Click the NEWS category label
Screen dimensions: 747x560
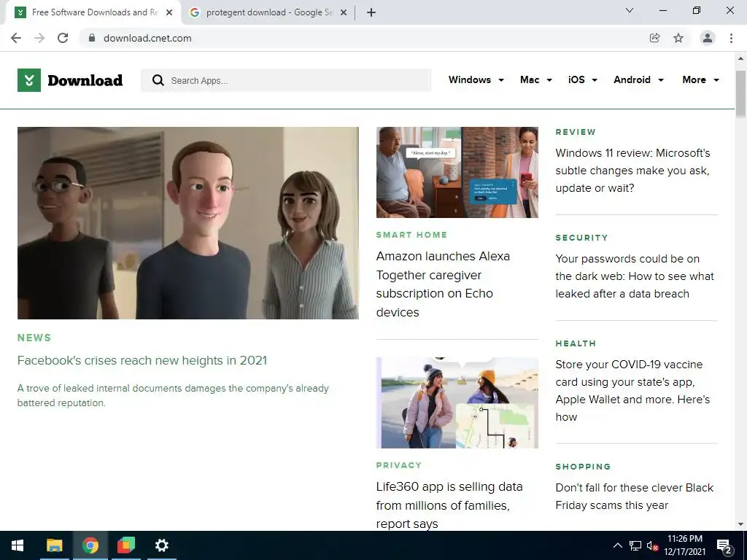click(x=34, y=338)
